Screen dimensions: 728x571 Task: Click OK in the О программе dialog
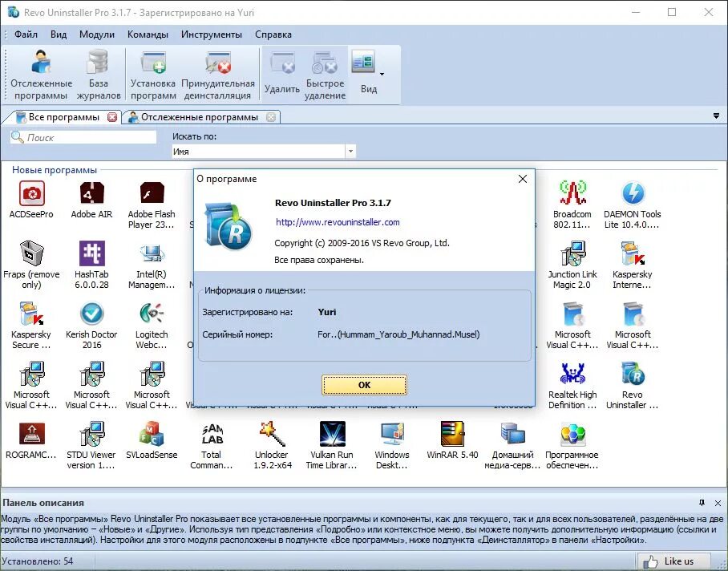click(x=365, y=385)
